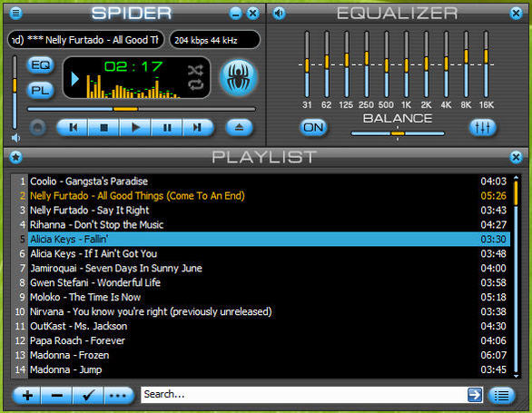Add files with plus button
Viewport: 532px width, 413px height.
click(27, 396)
